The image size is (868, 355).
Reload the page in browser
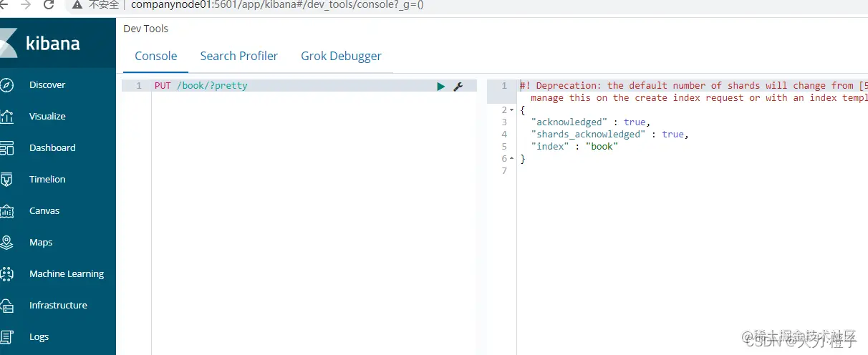(49, 5)
